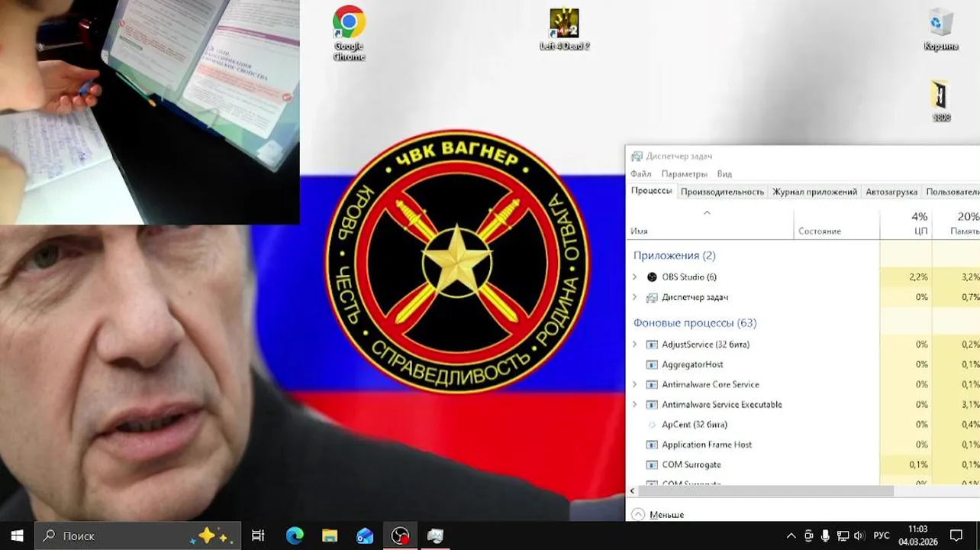Image resolution: width=980 pixels, height=550 pixels.
Task: Expand the Antimalware Service Executable row
Action: tap(634, 404)
